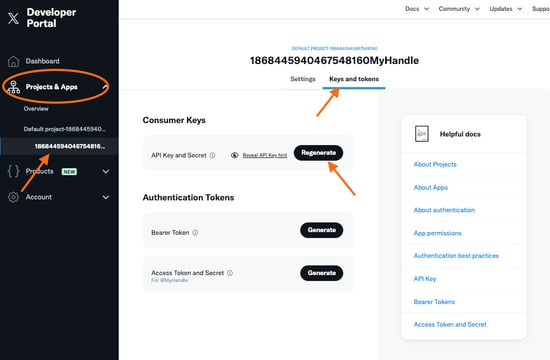
Task: Open the About Projects doc link
Action: coord(435,164)
